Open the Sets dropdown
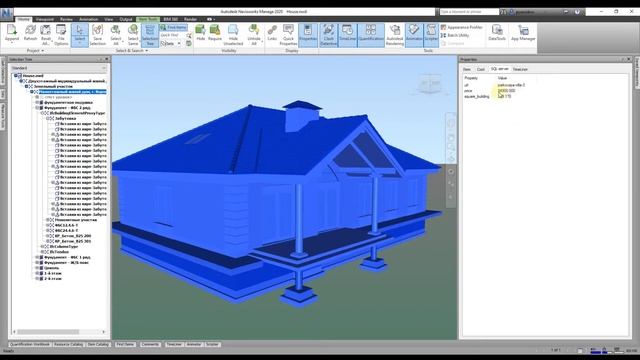This screenshot has height=360, width=640. click(171, 43)
